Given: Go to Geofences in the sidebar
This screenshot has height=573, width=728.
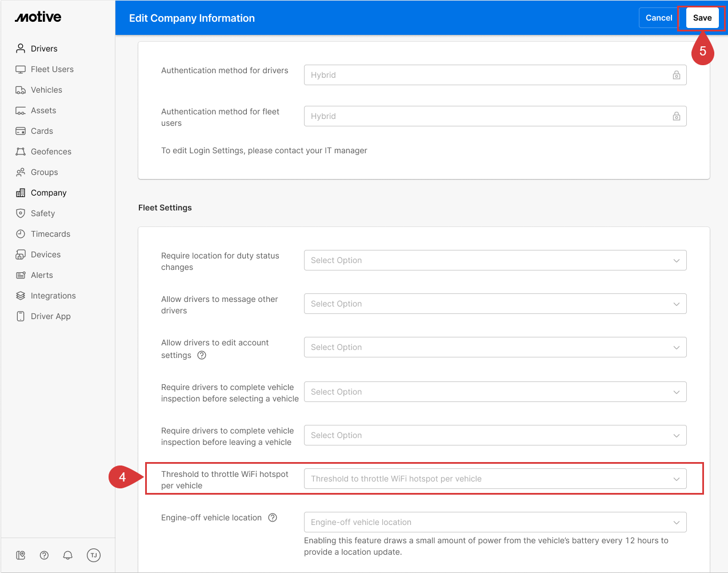Looking at the screenshot, I should point(51,152).
